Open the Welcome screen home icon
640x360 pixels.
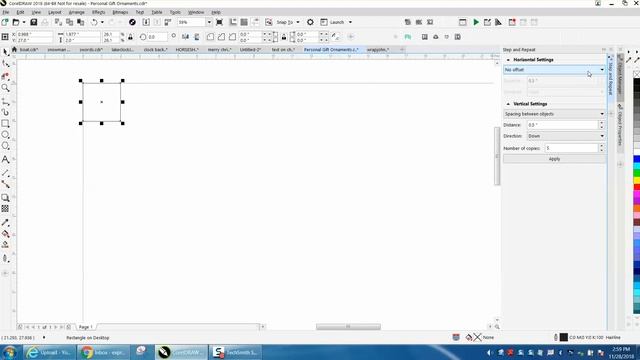pos(14,49)
